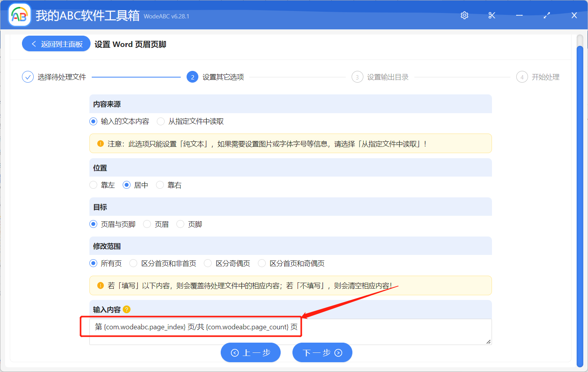The image size is (588, 372).
Task: Click the scissors icon in title bar
Action: tap(492, 15)
